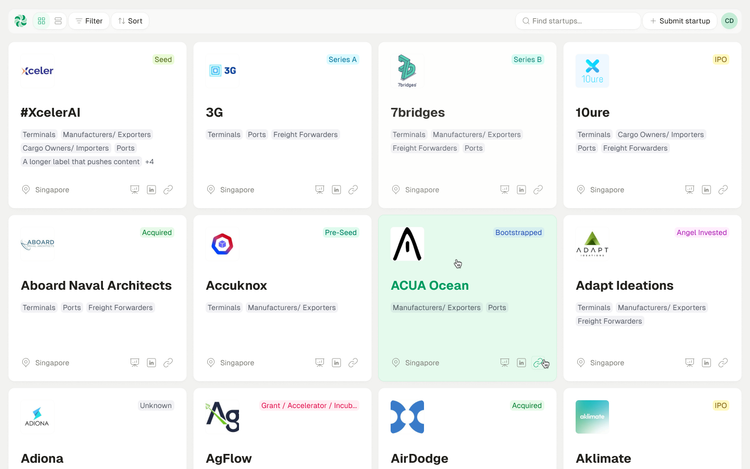Open website link on Aboard Naval Architects card
Viewport: 750px width, 469px height.
[168, 363]
